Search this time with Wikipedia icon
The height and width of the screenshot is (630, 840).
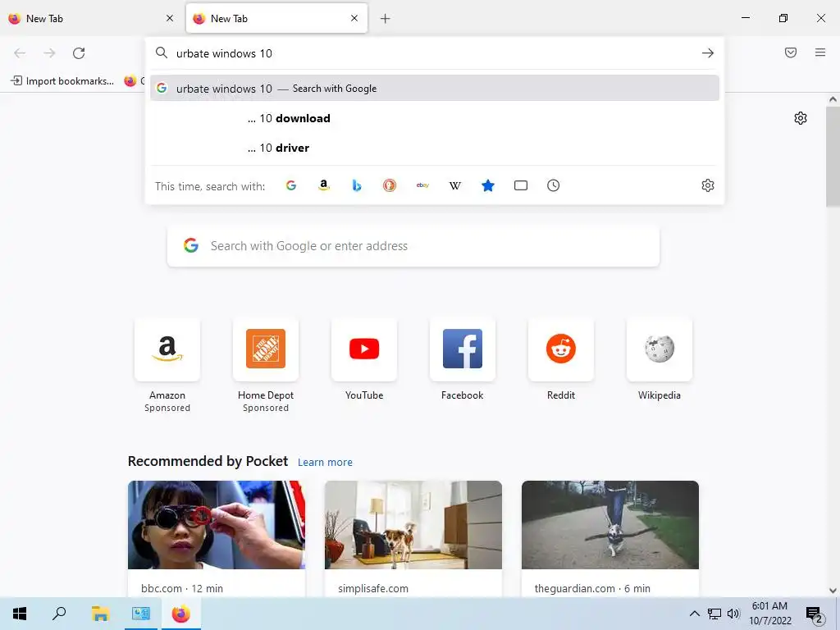(454, 185)
